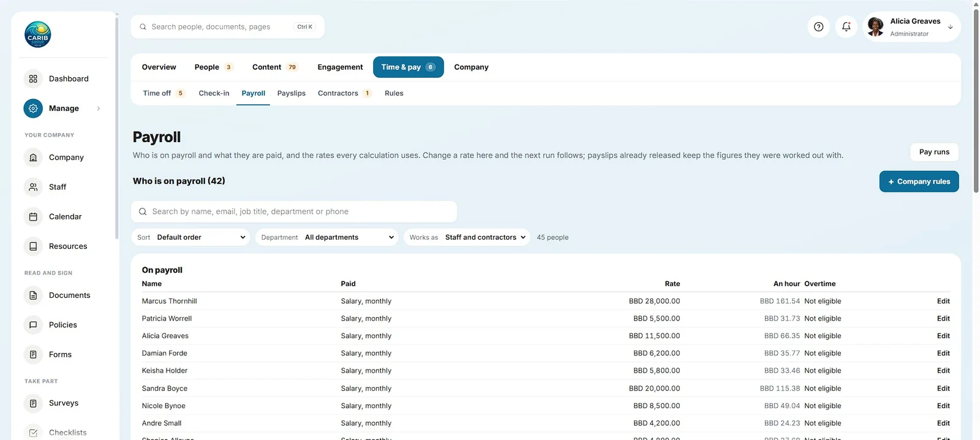Open the Dashboard grid icon

click(x=33, y=79)
